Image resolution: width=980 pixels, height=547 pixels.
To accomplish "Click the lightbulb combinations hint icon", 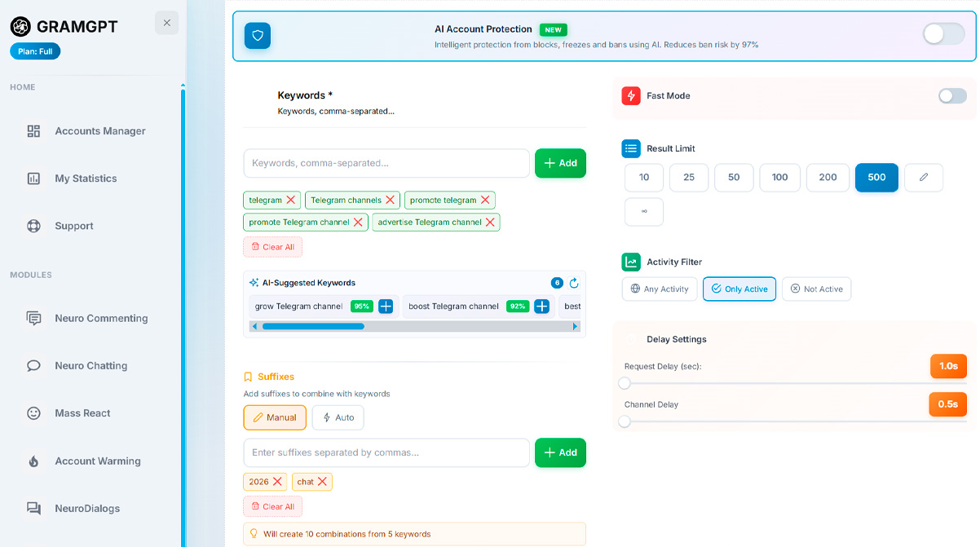I will click(x=254, y=534).
